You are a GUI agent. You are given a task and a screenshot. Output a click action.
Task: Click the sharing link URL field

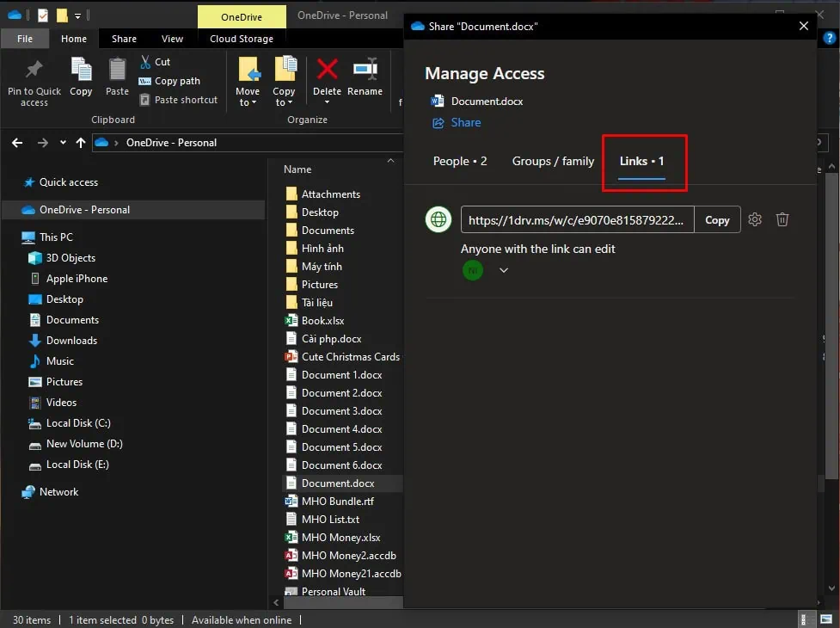[577, 220]
